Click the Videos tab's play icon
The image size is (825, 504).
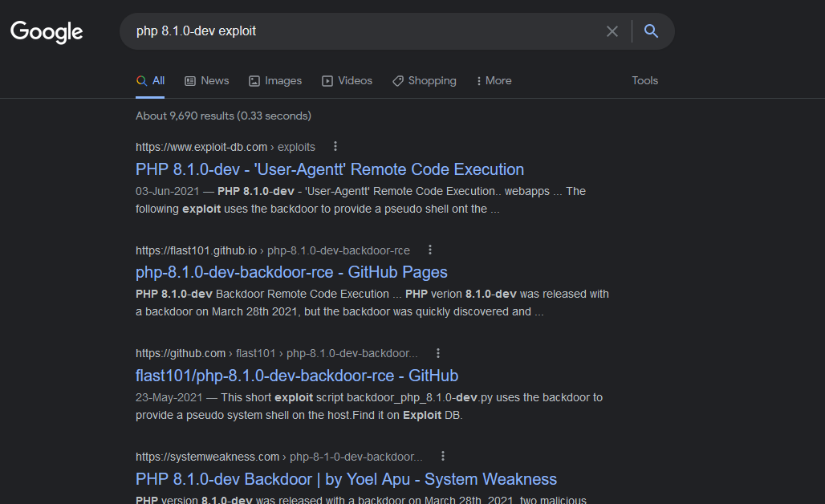pyautogui.click(x=327, y=81)
